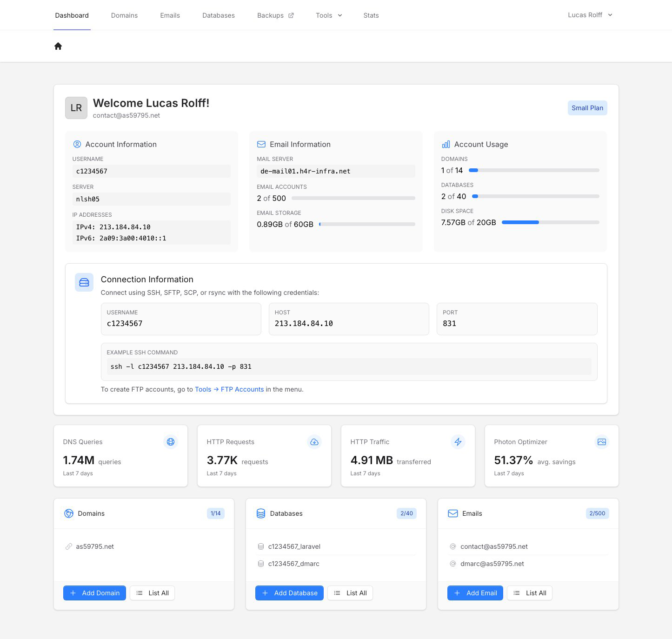Click the Databases card stack icon
The width and height of the screenshot is (672, 639).
[x=261, y=513]
